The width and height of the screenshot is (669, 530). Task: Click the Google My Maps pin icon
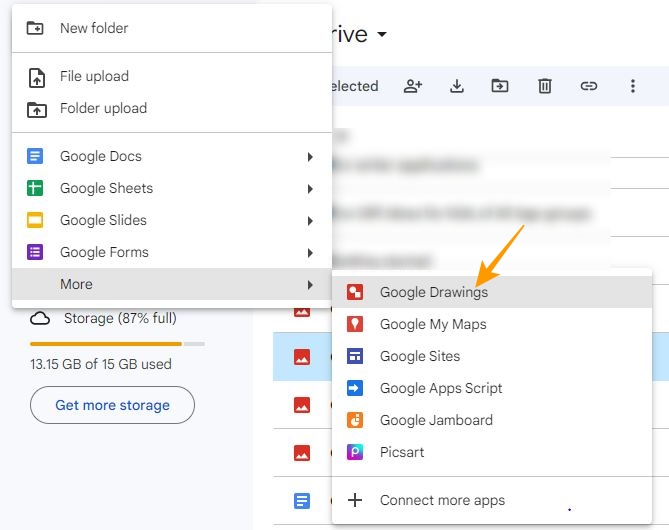(x=355, y=324)
